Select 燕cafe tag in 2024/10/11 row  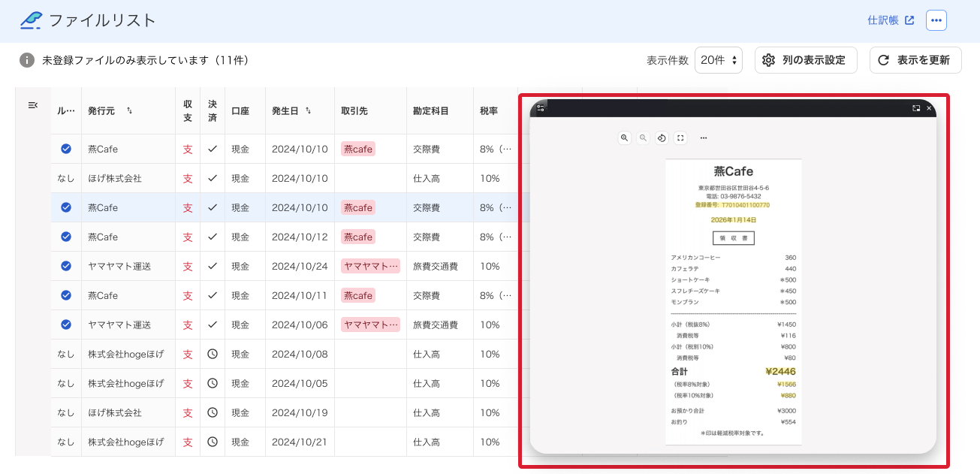pyautogui.click(x=358, y=295)
